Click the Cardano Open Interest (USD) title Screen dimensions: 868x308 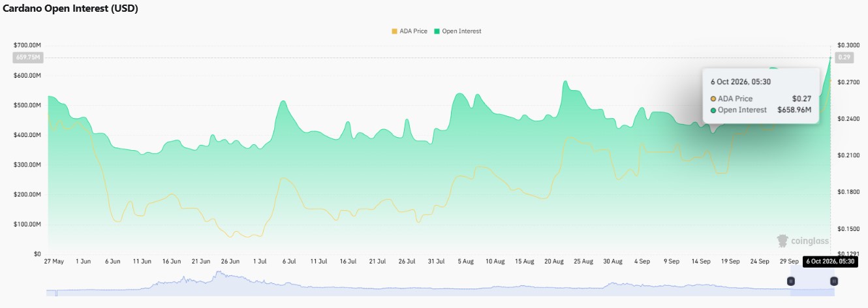click(70, 8)
